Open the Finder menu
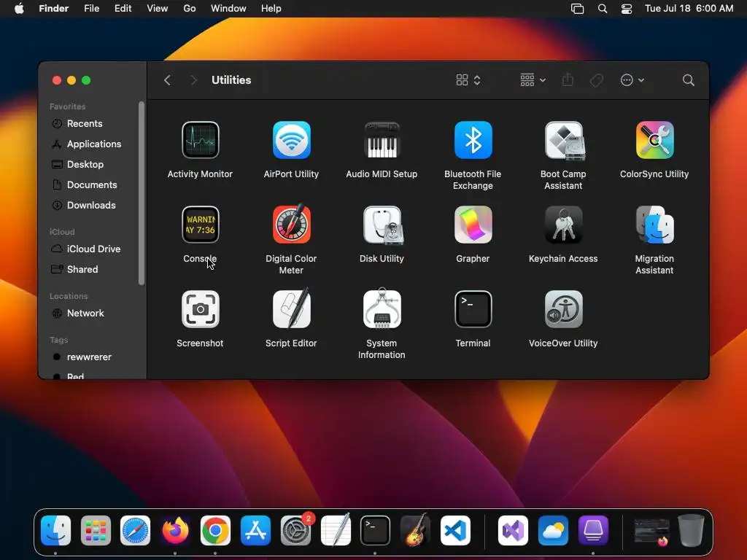This screenshot has width=747, height=560. coord(54,9)
